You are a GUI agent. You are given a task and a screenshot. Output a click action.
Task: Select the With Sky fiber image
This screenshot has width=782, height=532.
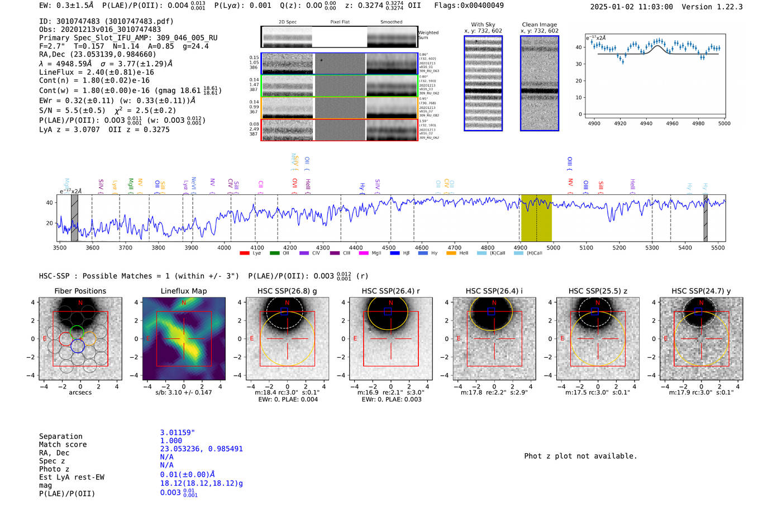click(483, 83)
